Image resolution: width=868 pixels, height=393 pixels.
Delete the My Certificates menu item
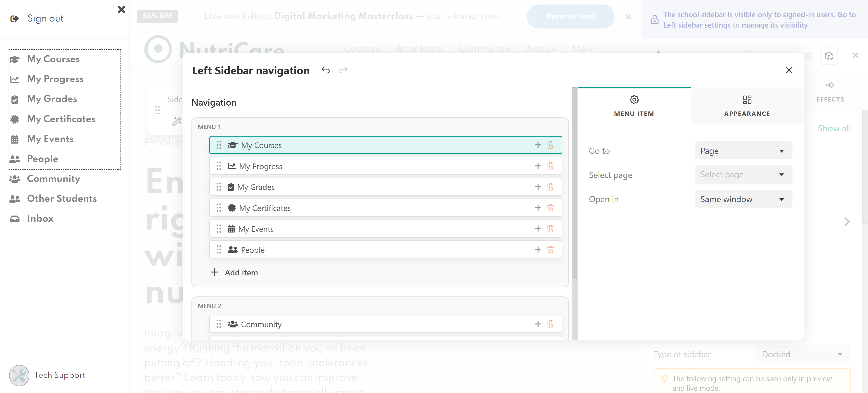(550, 208)
